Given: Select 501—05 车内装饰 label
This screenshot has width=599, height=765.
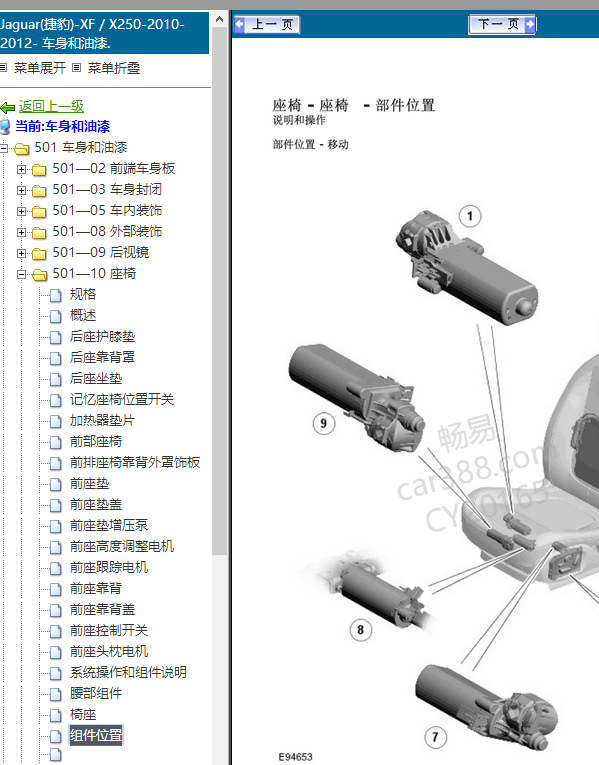Looking at the screenshot, I should point(107,210).
